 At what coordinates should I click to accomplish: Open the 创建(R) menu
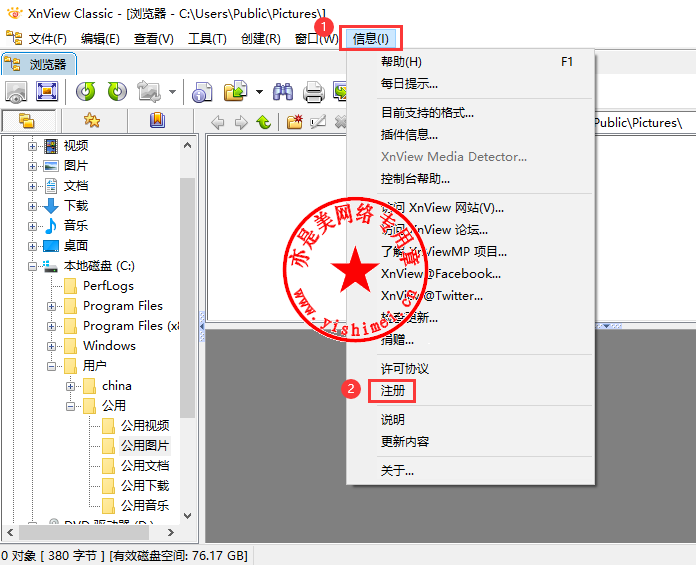(261, 39)
